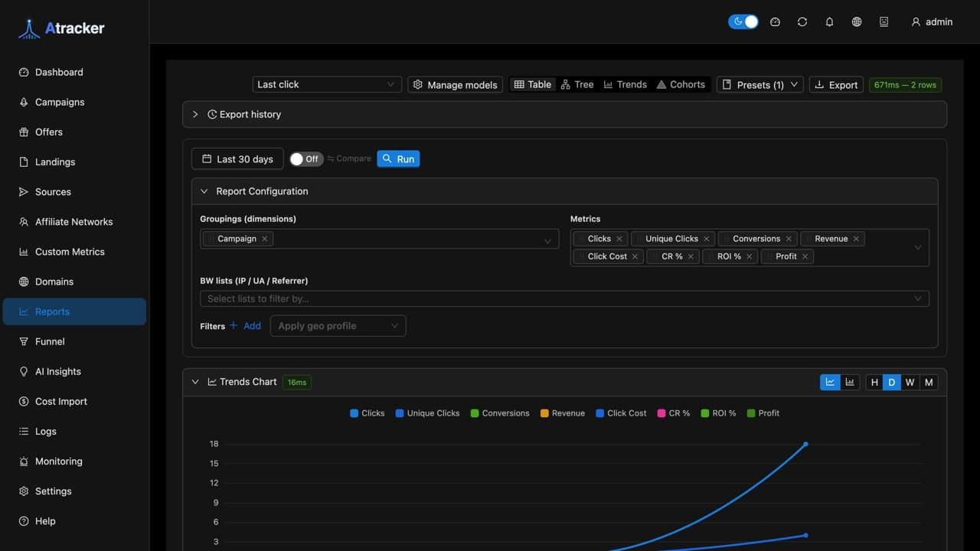Viewport: 980px width, 551px height.
Task: Open the admin user menu
Action: pos(932,22)
